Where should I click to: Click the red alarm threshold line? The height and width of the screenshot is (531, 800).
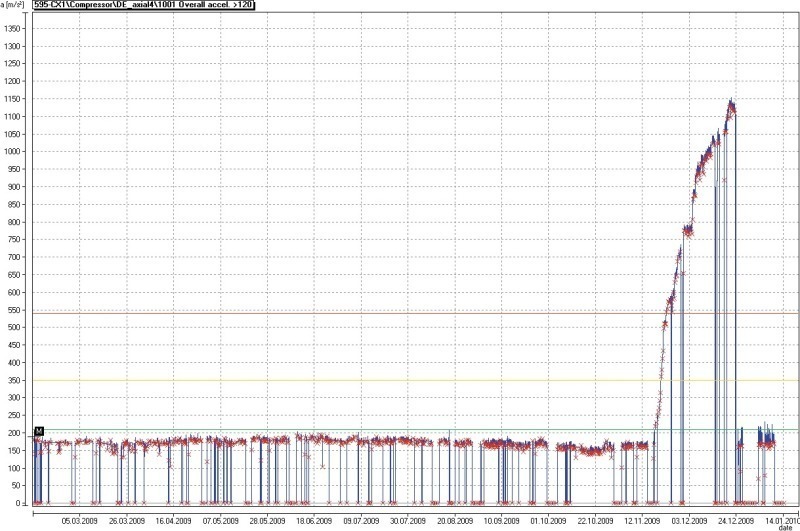[400, 313]
